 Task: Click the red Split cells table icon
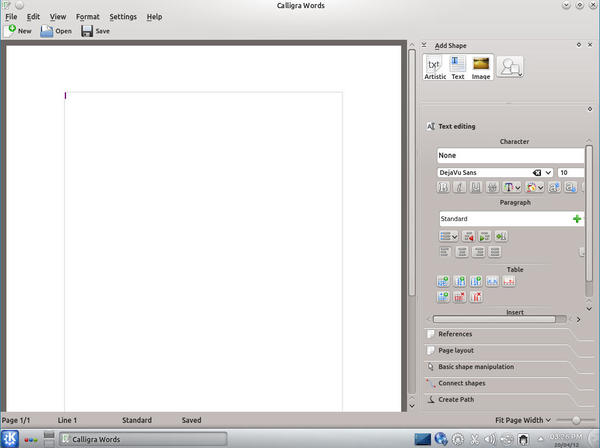(x=509, y=282)
